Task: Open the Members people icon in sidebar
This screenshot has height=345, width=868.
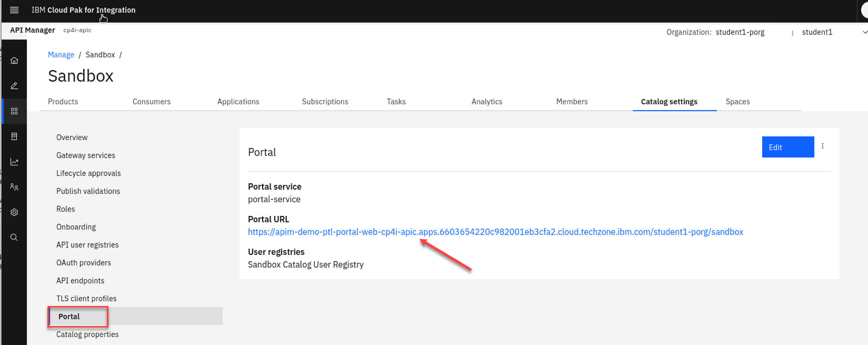Action: coord(15,187)
